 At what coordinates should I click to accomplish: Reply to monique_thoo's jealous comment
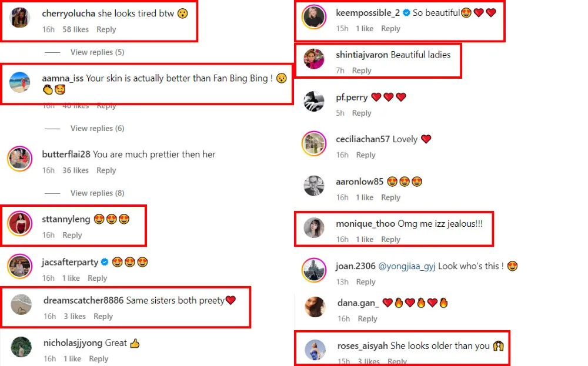[390, 240]
